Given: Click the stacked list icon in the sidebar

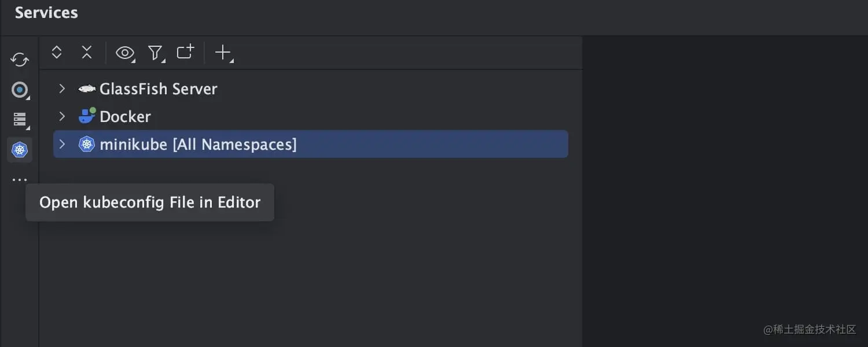Looking at the screenshot, I should point(19,120).
